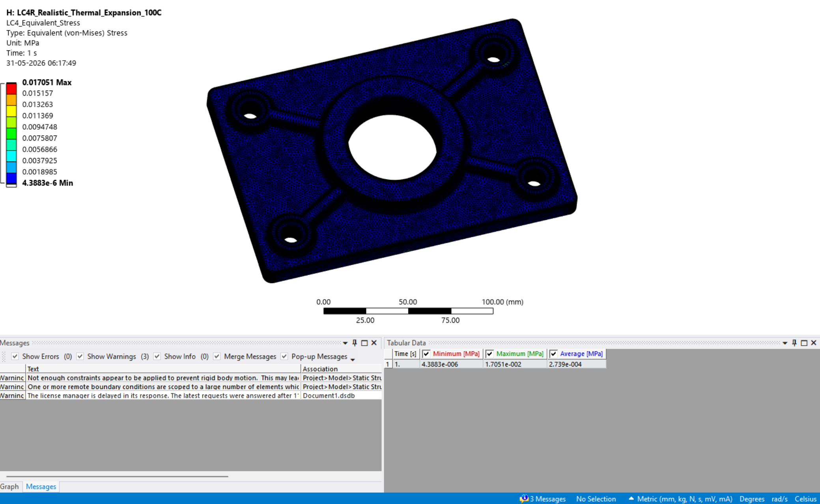Viewport: 820px width, 504px height.
Task: Click No Selection in the status bar
Action: point(596,499)
